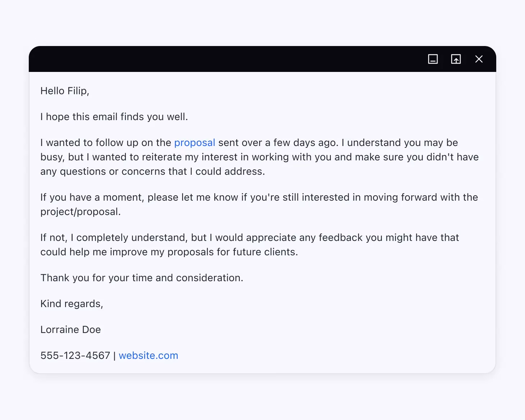Click the greeting line Hello Filip
Viewport: 525px width, 420px height.
click(x=65, y=91)
